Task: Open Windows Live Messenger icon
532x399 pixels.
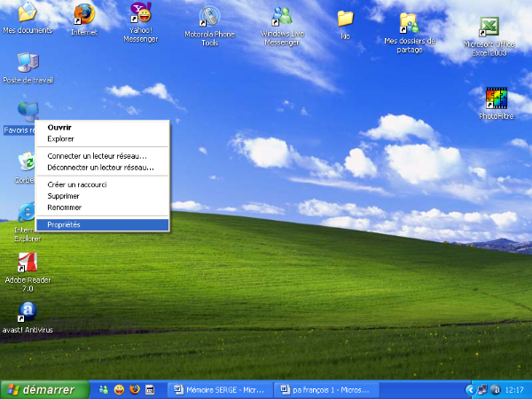Action: [x=282, y=19]
